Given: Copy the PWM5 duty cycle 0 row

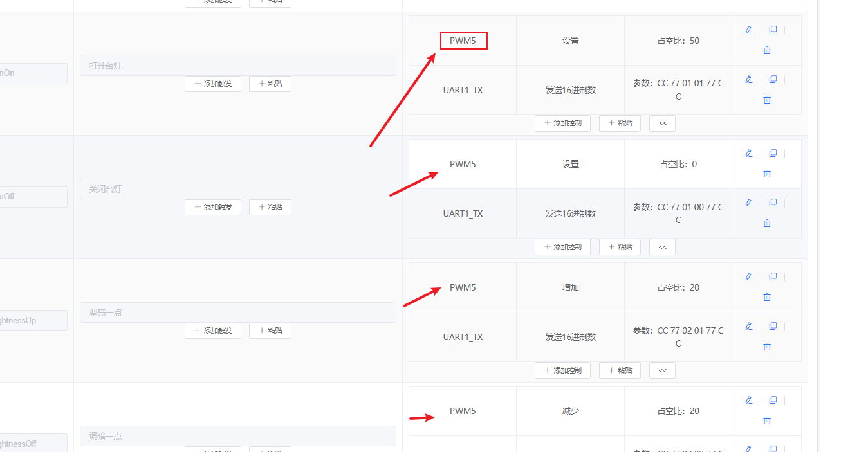Looking at the screenshot, I should [x=773, y=153].
